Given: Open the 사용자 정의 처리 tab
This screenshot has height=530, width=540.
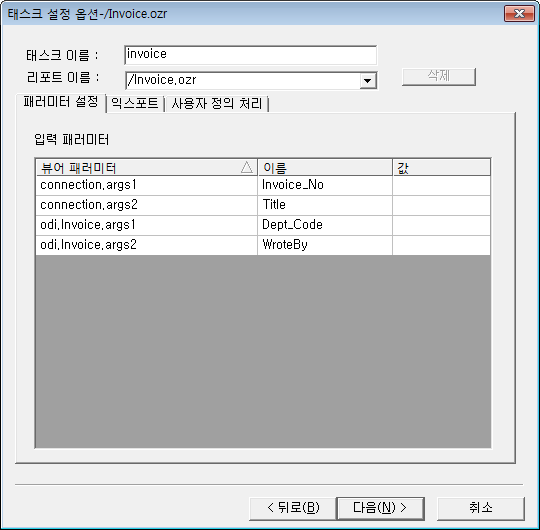Looking at the screenshot, I should 217,103.
